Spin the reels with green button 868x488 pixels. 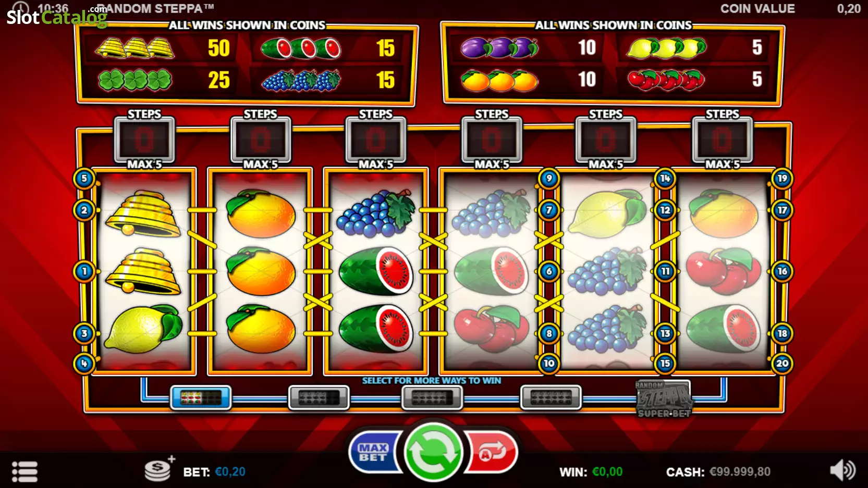tap(433, 452)
